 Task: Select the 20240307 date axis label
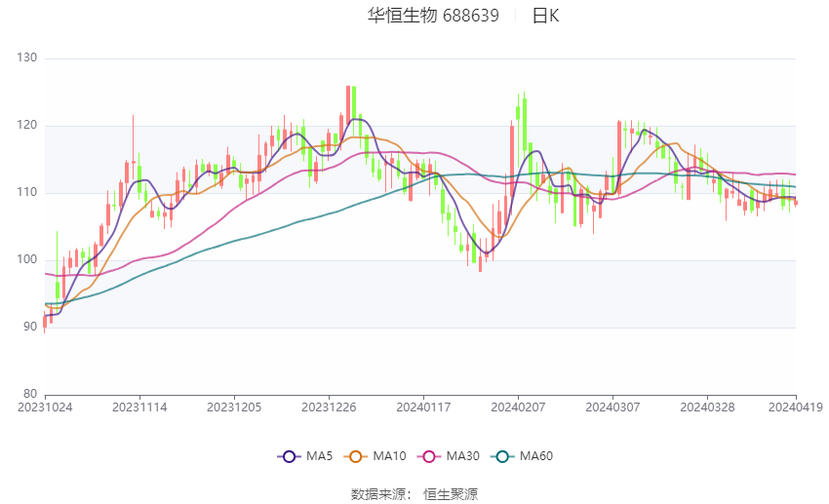[x=612, y=407]
